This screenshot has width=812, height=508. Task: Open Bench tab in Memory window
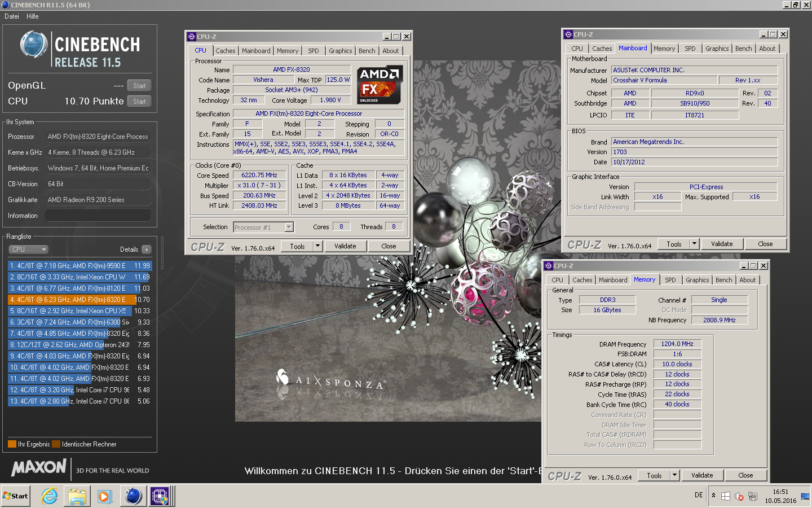[x=724, y=280]
